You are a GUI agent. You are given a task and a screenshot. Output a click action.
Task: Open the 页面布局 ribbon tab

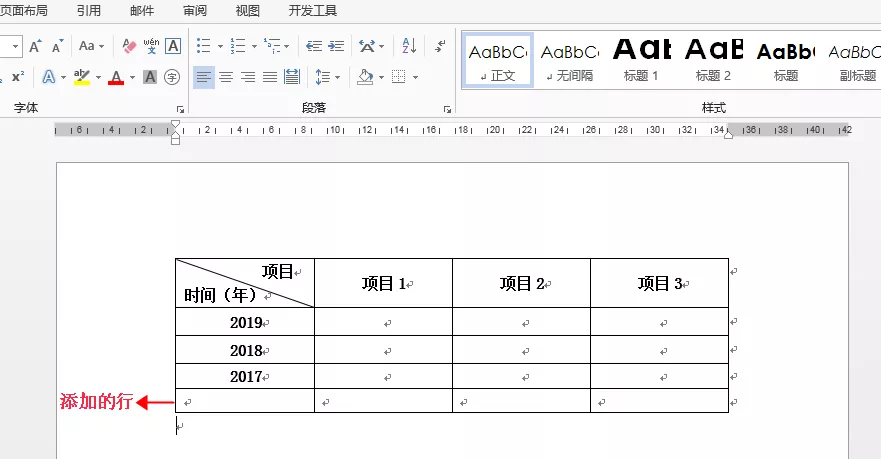click(x=24, y=11)
